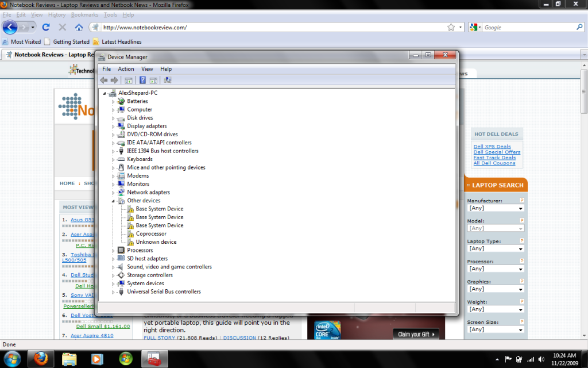Click the Firefox address bar URL field
This screenshot has width=588, height=368.
pos(273,27)
